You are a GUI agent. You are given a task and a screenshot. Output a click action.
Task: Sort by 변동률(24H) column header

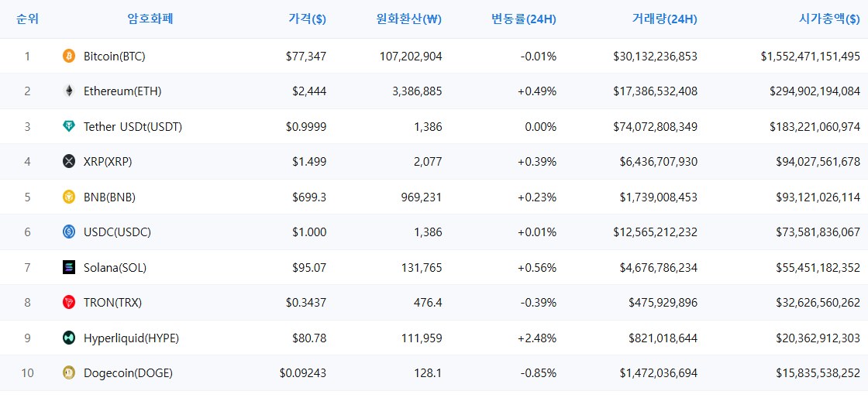[x=524, y=19]
